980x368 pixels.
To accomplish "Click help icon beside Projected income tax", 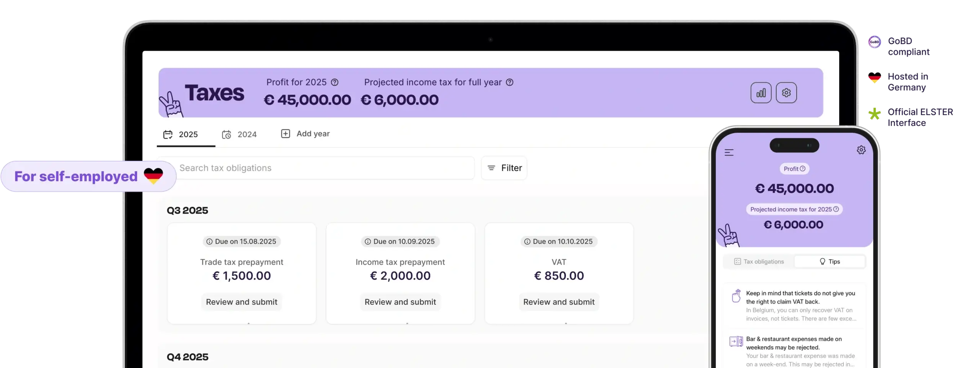I will pos(510,82).
